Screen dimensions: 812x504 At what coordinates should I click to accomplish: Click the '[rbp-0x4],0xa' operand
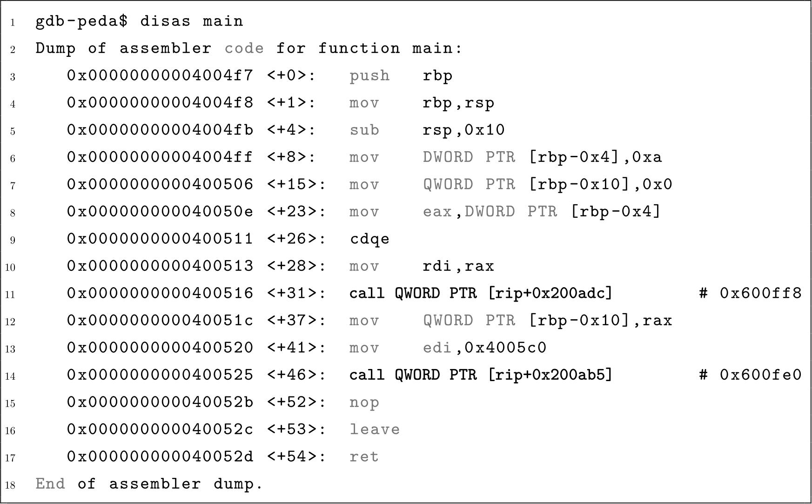(595, 157)
